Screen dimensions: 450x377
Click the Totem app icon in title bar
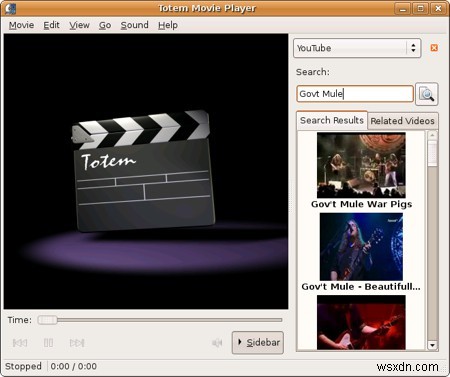(x=10, y=8)
